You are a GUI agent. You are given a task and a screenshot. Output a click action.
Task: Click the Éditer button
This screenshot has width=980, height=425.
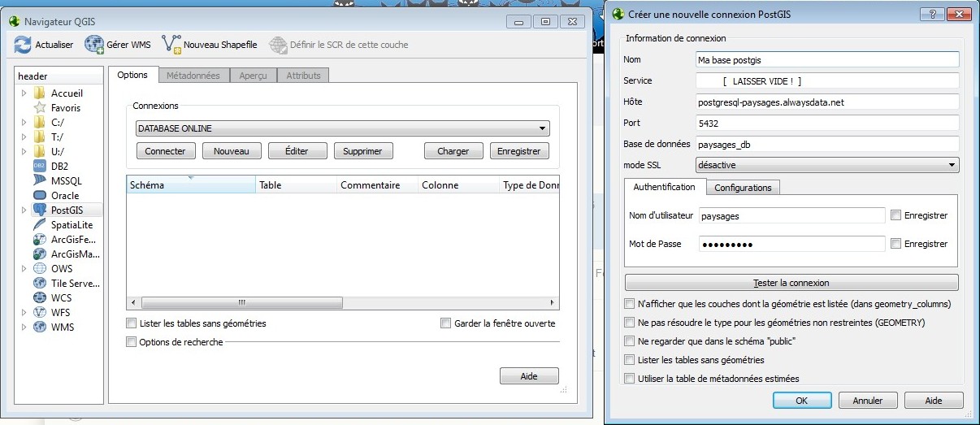(x=297, y=151)
